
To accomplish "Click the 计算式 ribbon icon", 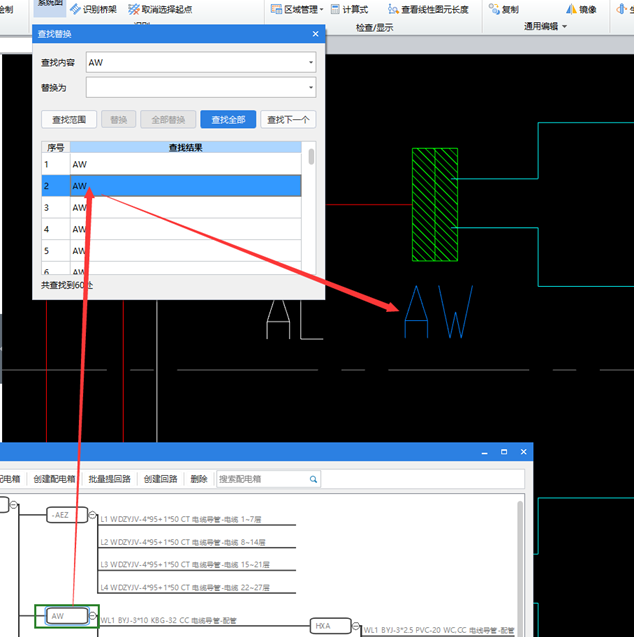I will point(335,9).
